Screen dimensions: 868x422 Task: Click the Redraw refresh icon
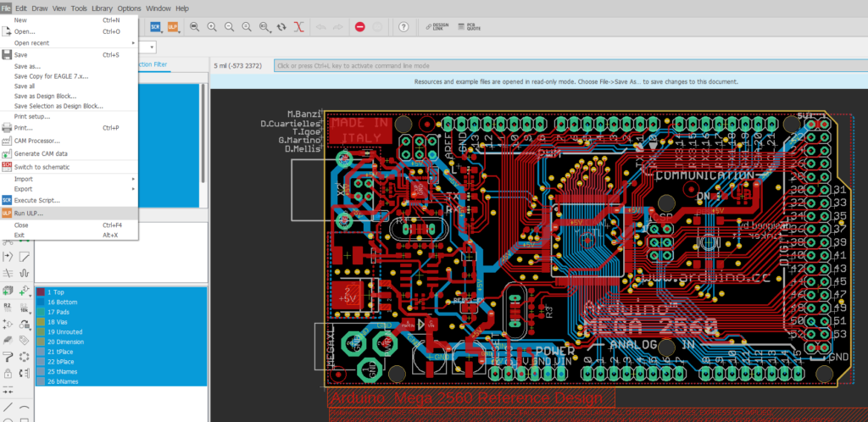click(282, 27)
